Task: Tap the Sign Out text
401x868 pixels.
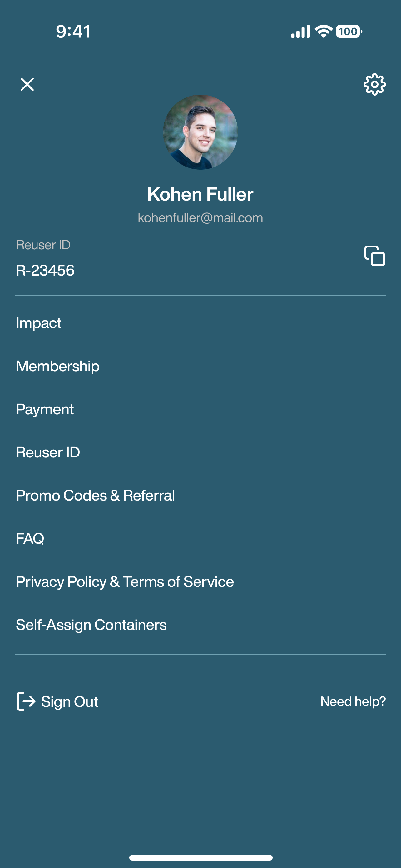Action: [70, 701]
